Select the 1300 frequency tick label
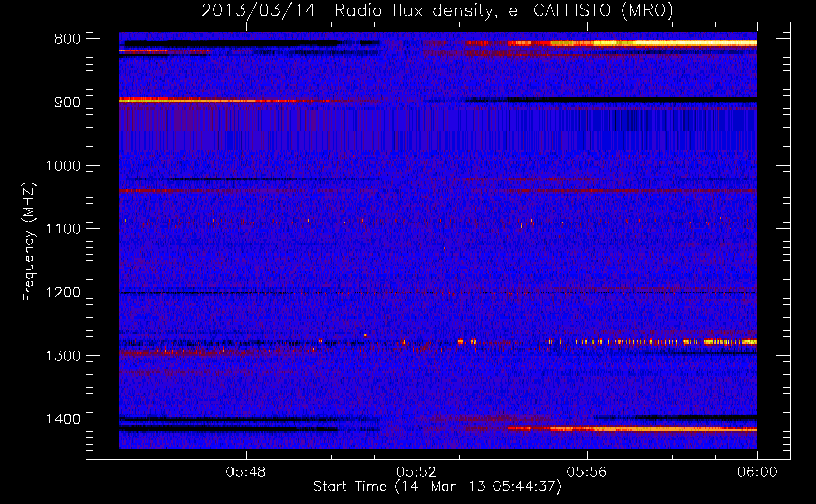Viewport: 816px width, 504px height. click(x=64, y=356)
